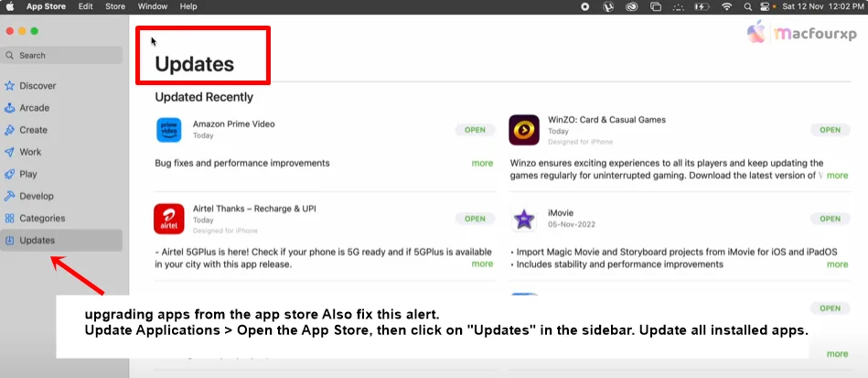Viewport: 868px width, 378px height.
Task: Click the sidebar Search field
Action: (61, 56)
